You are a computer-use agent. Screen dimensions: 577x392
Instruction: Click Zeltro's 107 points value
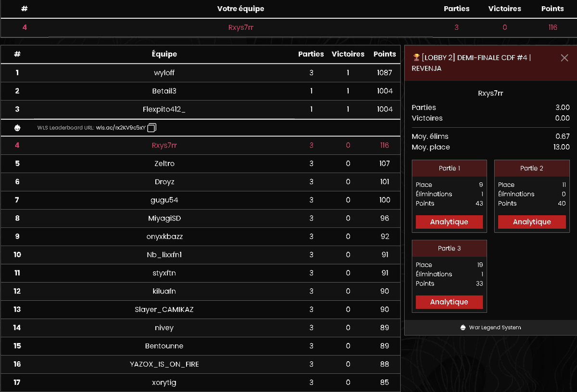pyautogui.click(x=385, y=164)
